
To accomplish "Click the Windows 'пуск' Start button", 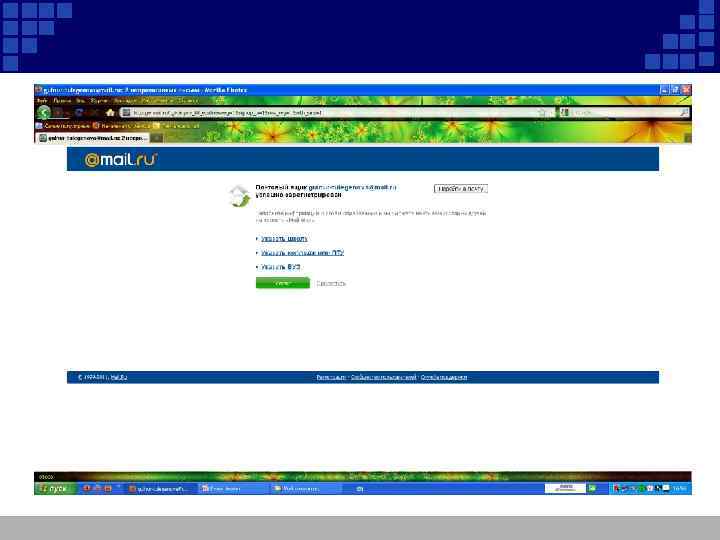I will [54, 489].
